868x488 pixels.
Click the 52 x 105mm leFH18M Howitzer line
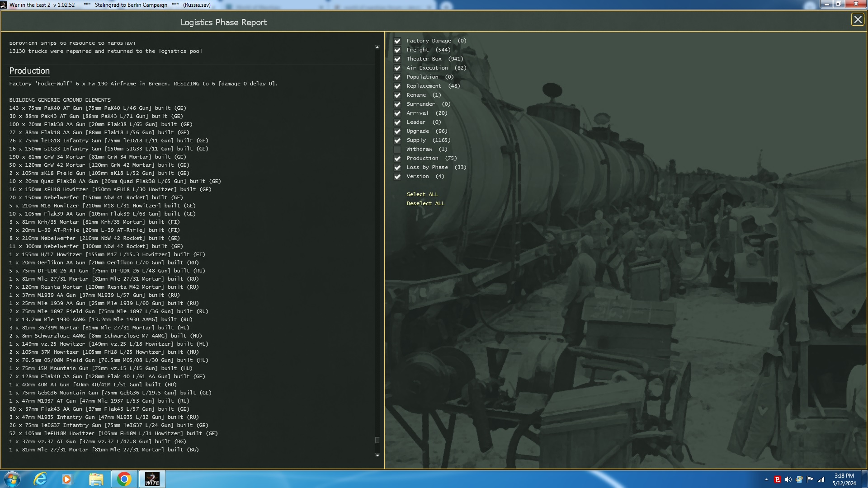pos(113,433)
